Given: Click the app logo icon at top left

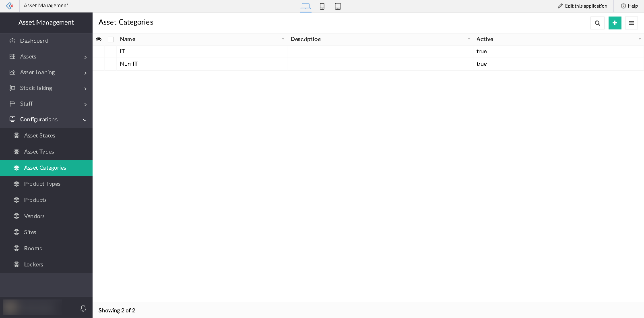Looking at the screenshot, I should click(x=10, y=6).
